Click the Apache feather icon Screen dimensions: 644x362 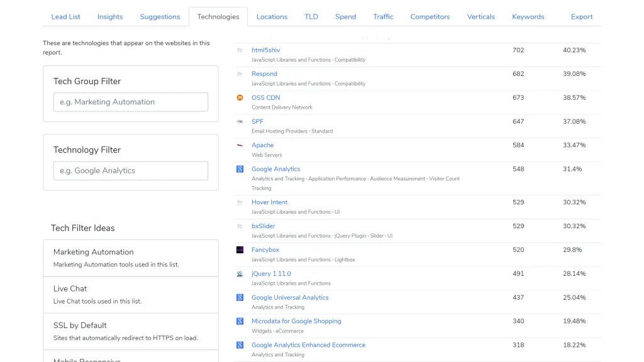tap(240, 145)
